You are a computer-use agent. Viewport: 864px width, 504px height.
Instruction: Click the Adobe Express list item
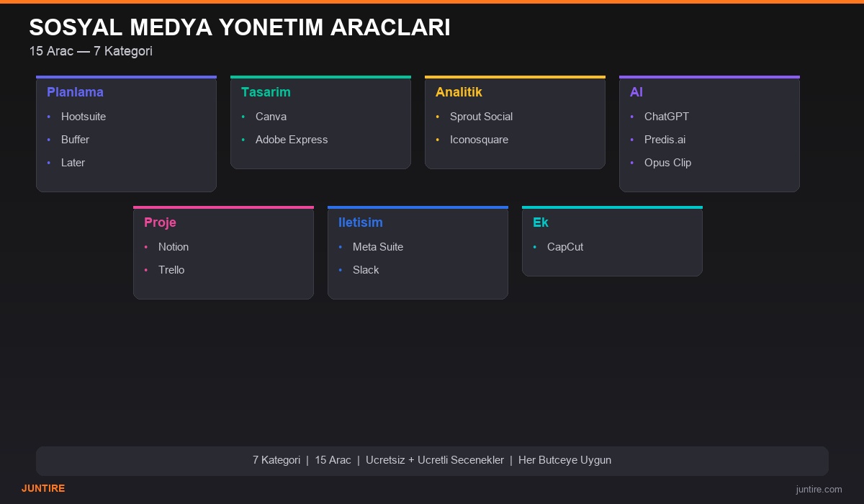292,140
